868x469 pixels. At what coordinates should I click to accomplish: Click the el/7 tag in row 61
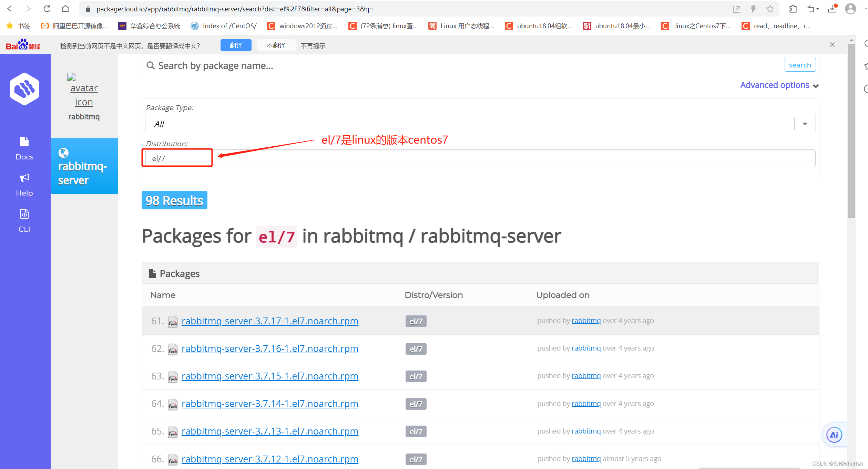point(416,321)
